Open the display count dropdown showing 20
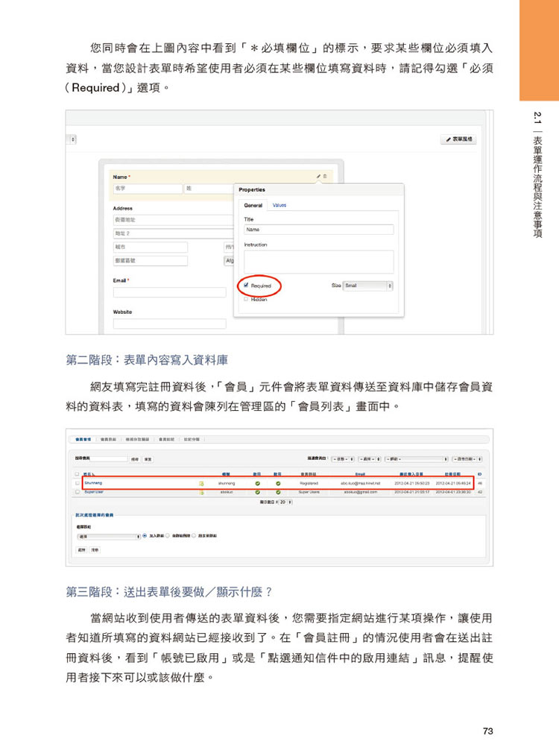Screen dimensions: 559x756 [285, 502]
